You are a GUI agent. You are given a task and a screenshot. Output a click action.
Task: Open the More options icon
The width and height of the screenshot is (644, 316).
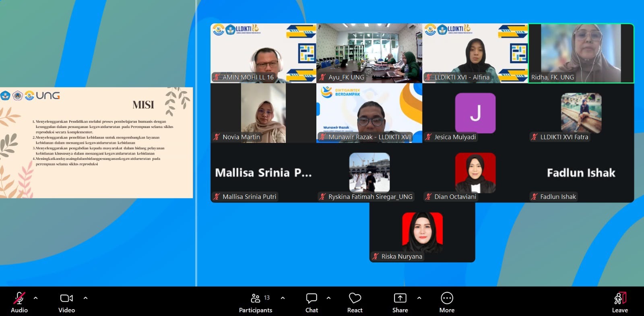pyautogui.click(x=447, y=298)
